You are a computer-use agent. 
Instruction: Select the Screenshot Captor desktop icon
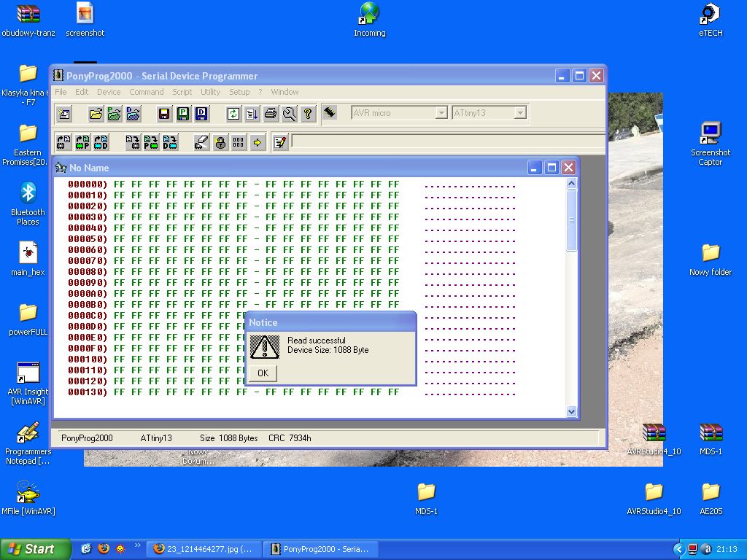[x=711, y=144]
